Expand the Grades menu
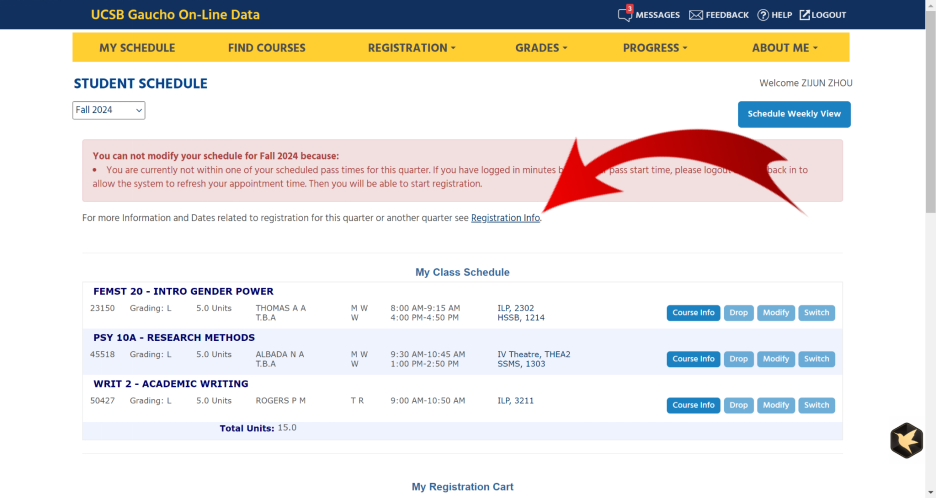 click(x=541, y=48)
